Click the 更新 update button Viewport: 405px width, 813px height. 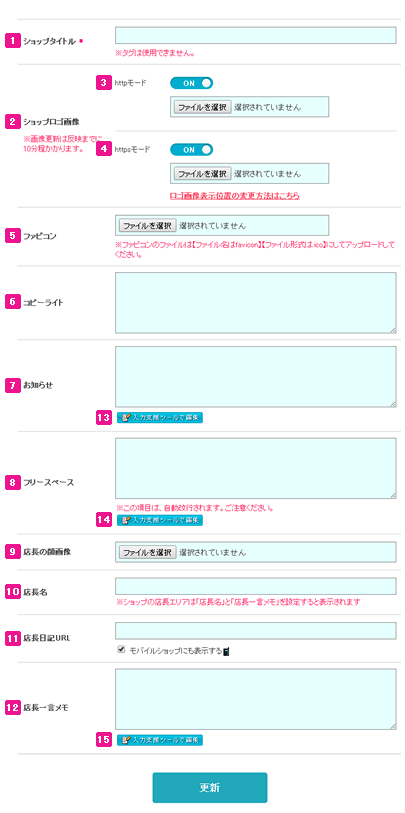[210, 788]
